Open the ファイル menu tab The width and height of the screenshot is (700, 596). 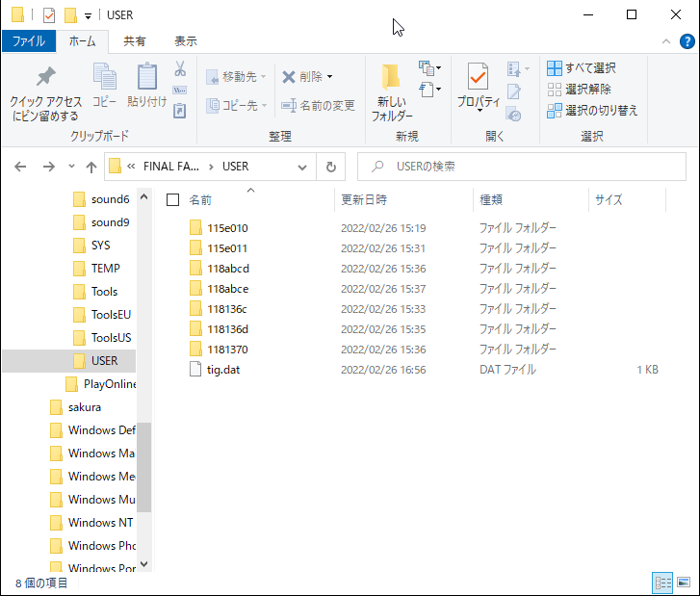pyautogui.click(x=29, y=41)
